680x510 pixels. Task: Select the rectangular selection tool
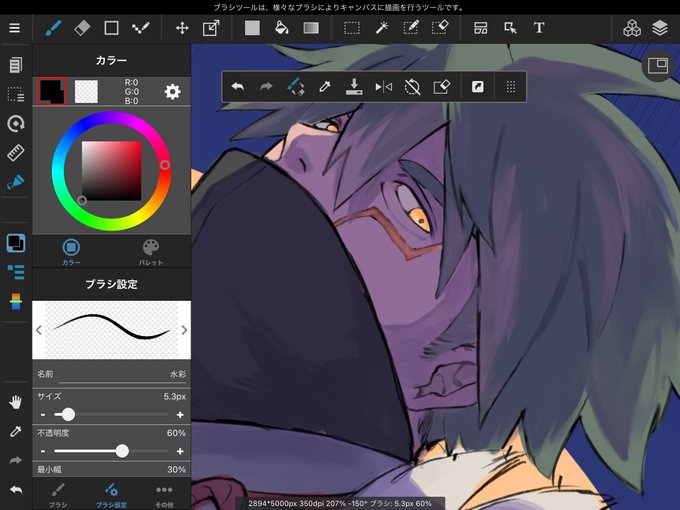(352, 28)
